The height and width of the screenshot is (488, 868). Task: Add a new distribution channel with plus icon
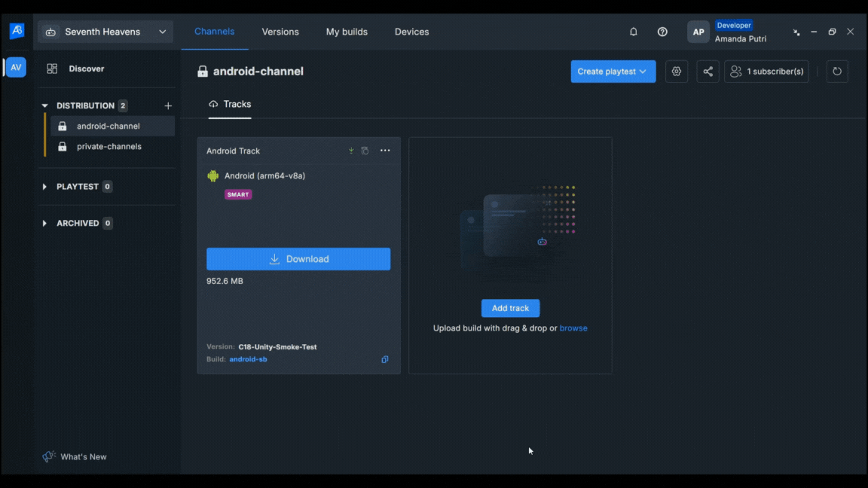168,106
